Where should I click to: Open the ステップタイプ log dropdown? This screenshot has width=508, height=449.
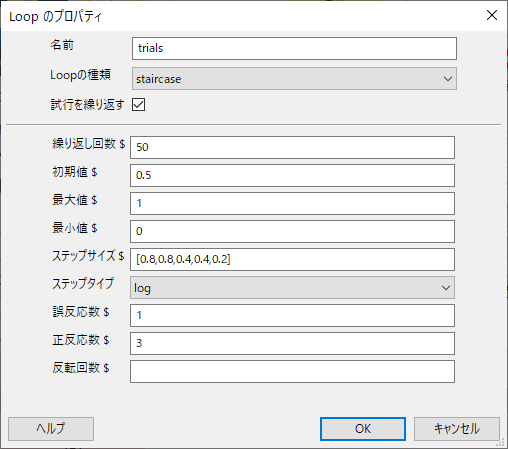pos(292,287)
